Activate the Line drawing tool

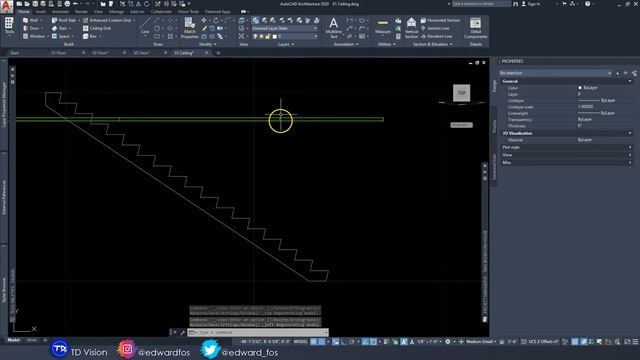[x=145, y=26]
